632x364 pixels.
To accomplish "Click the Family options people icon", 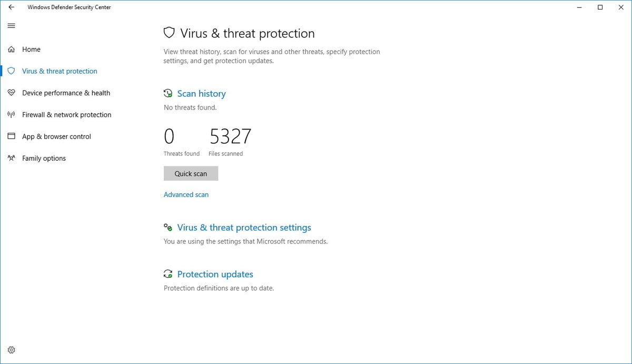I will (x=12, y=158).
